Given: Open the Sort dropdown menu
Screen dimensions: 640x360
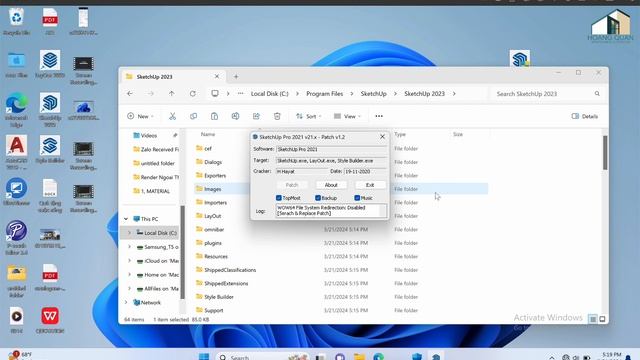Looking at the screenshot, I should pyautogui.click(x=309, y=116).
